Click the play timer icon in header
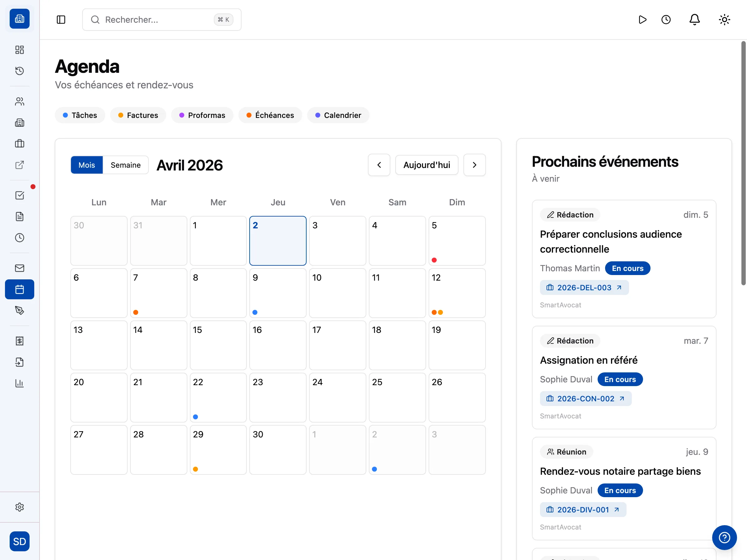 click(642, 20)
